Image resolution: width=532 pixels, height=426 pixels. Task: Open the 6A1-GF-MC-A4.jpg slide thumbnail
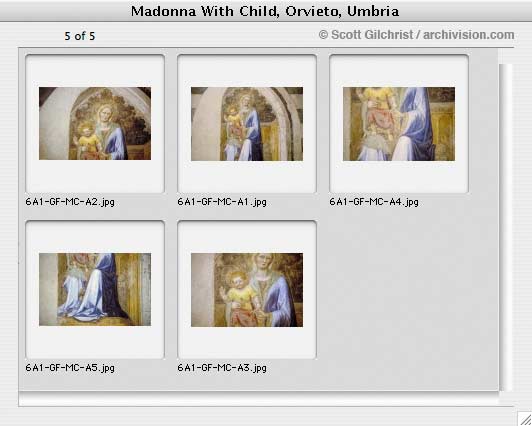coord(399,124)
